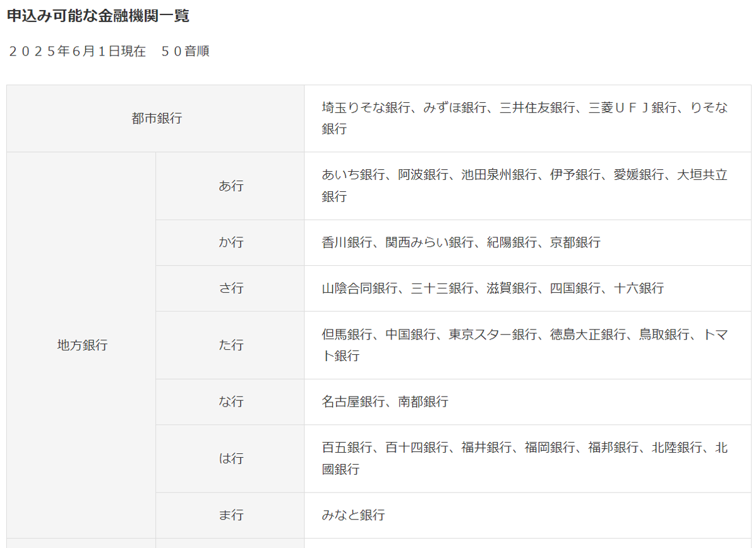Click the heading 申込み可能な金融機関一覧
Screen dimensions: 756x548
pos(98,16)
